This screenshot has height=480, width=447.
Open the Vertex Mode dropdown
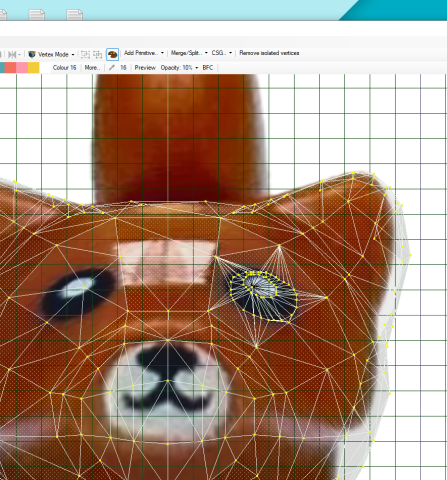[51, 54]
